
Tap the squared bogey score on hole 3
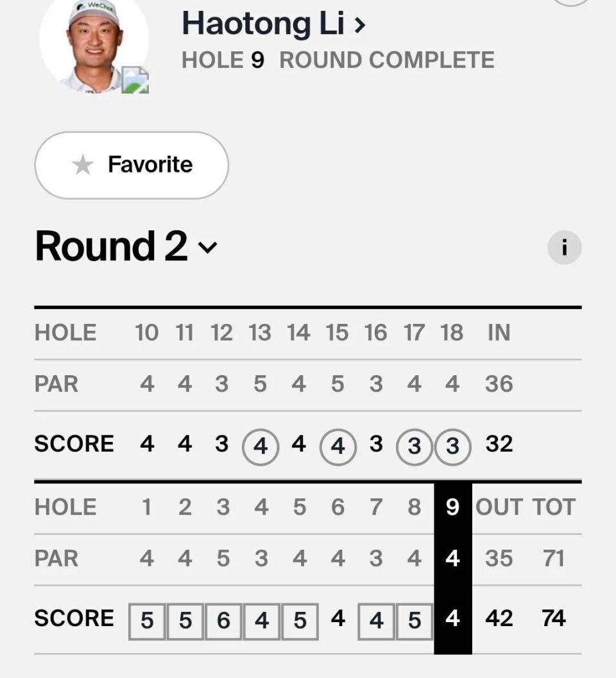(x=223, y=620)
